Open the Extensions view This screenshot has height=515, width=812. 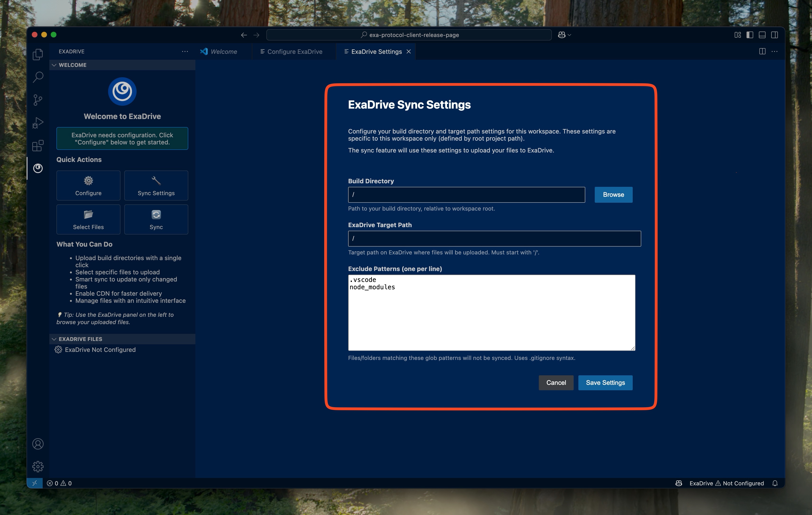(x=38, y=146)
